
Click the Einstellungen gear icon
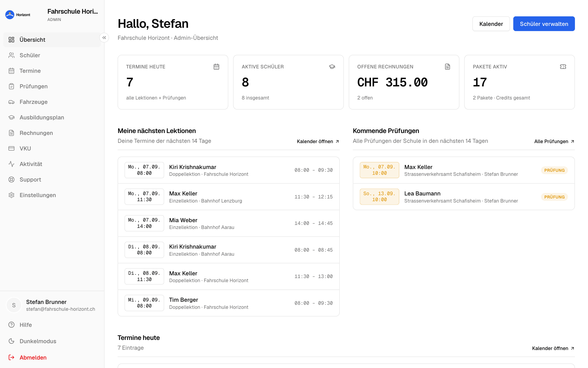point(11,195)
